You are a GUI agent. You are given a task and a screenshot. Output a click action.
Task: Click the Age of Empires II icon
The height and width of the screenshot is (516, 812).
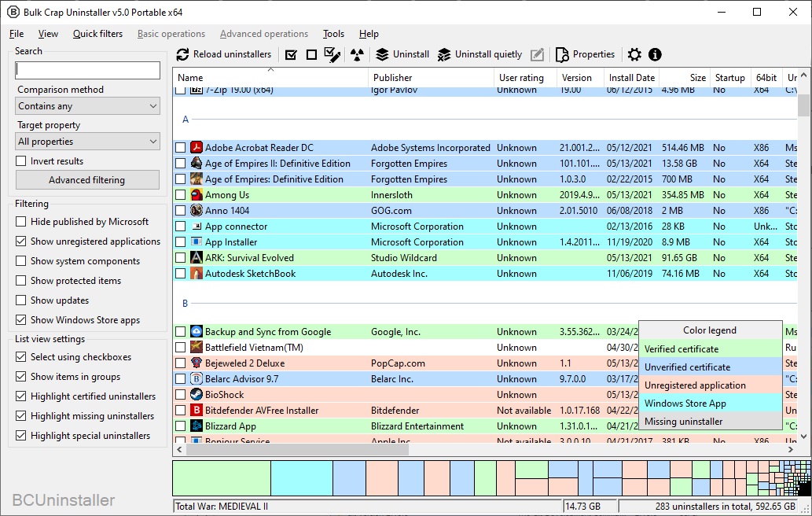[197, 163]
